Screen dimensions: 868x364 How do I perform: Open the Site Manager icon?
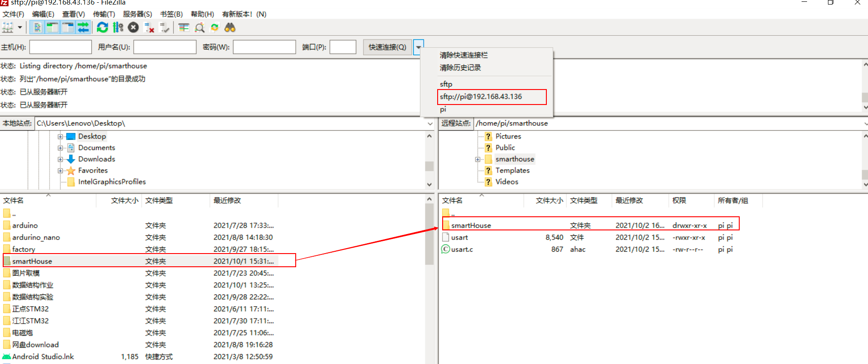(8, 28)
